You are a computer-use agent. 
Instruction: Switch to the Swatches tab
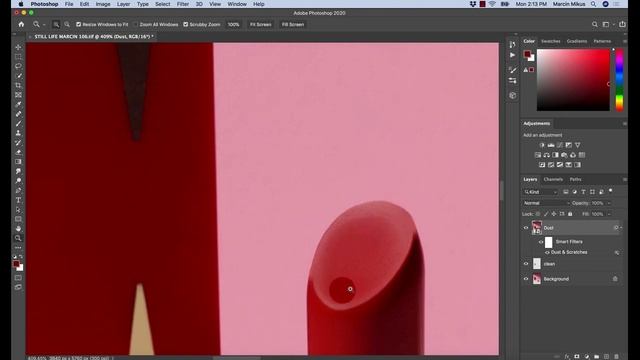[551, 41]
